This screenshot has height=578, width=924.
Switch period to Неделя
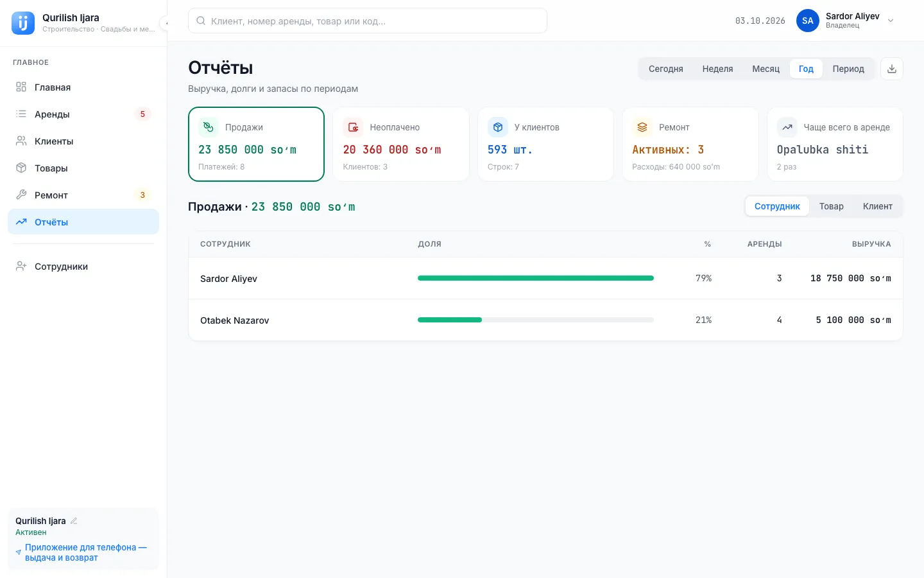(717, 69)
